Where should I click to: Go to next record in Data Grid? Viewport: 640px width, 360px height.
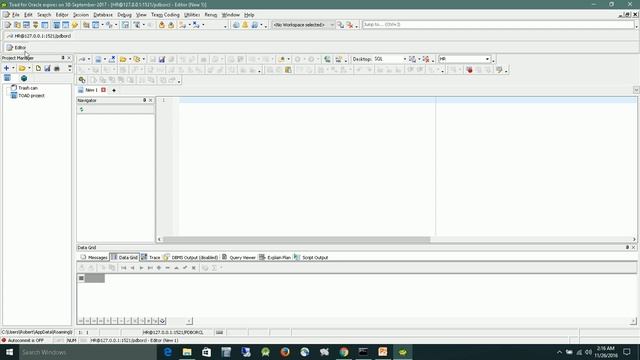141,268
